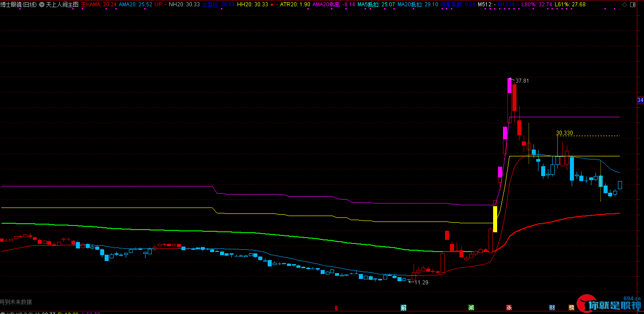Click the magenta candlestick at the 37.81 peak
Image resolution: width=644 pixels, height=314 pixels.
(x=509, y=85)
